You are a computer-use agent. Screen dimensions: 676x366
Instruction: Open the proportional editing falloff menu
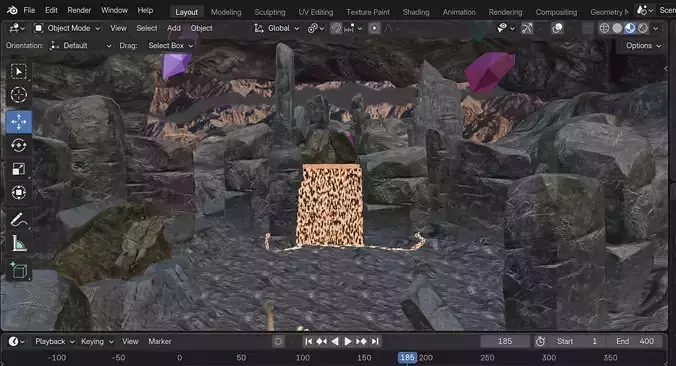[391, 28]
